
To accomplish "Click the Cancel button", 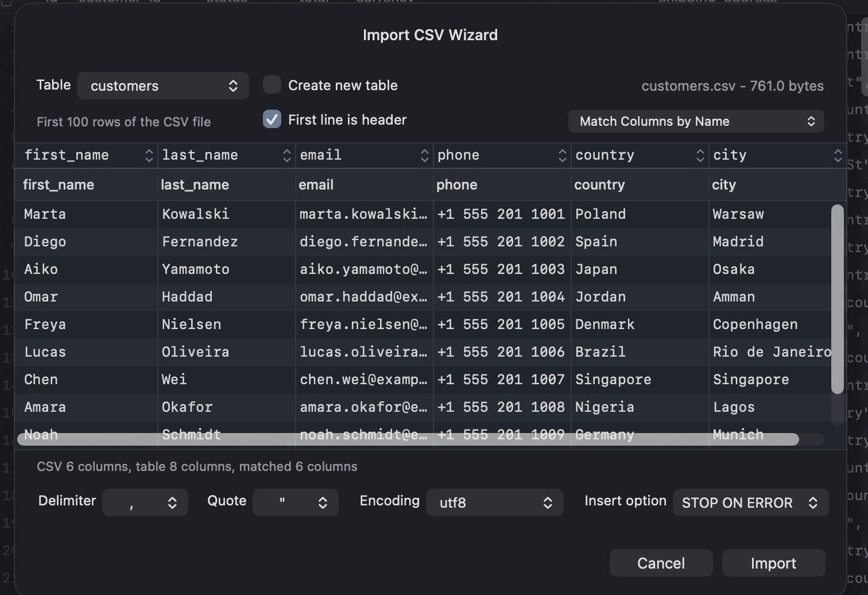I will click(x=661, y=563).
